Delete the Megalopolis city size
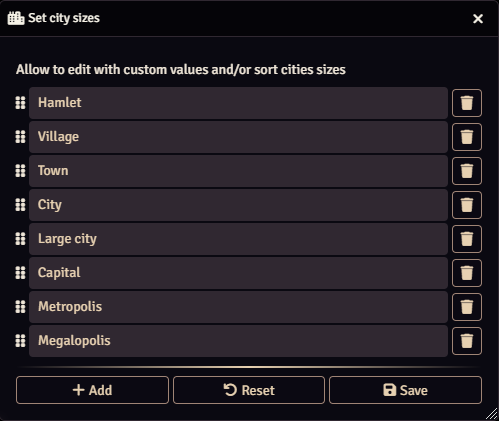This screenshot has height=421, width=499. [x=467, y=341]
